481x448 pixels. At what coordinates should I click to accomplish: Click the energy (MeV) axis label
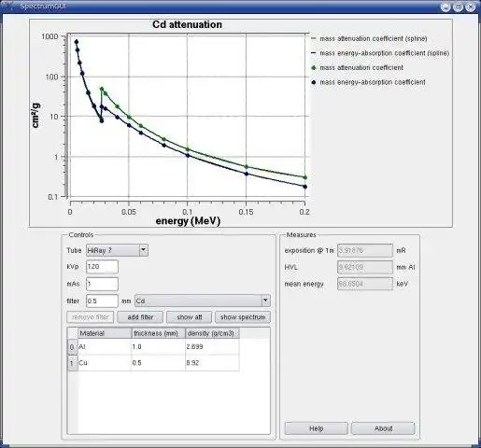click(x=188, y=221)
